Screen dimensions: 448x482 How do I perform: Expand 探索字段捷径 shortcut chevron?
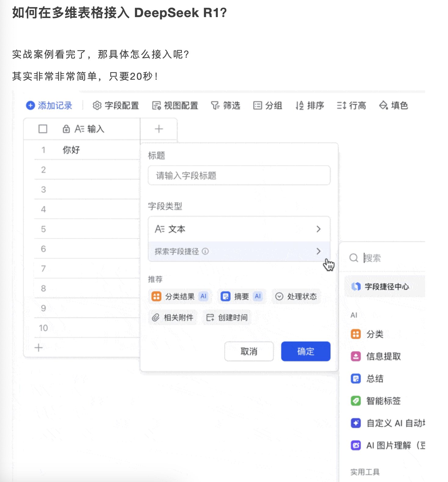click(x=318, y=251)
